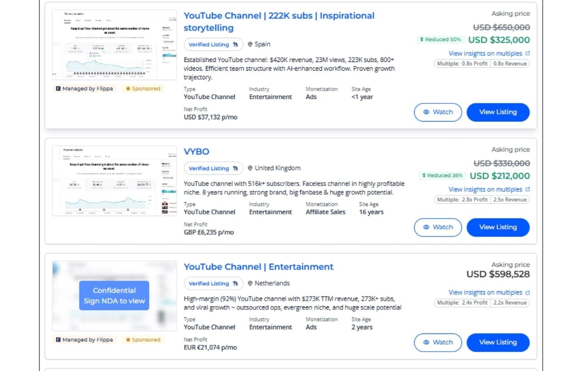Image resolution: width=588 pixels, height=371 pixels.
Task: Watch the Netherlands Entertainment listing
Action: 438,342
